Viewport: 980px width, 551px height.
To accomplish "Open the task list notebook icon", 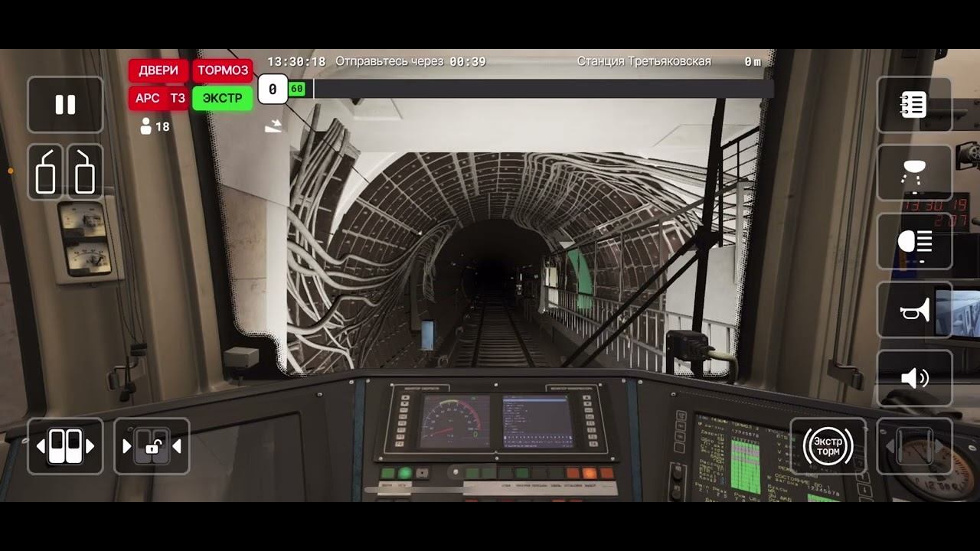I will [x=914, y=105].
